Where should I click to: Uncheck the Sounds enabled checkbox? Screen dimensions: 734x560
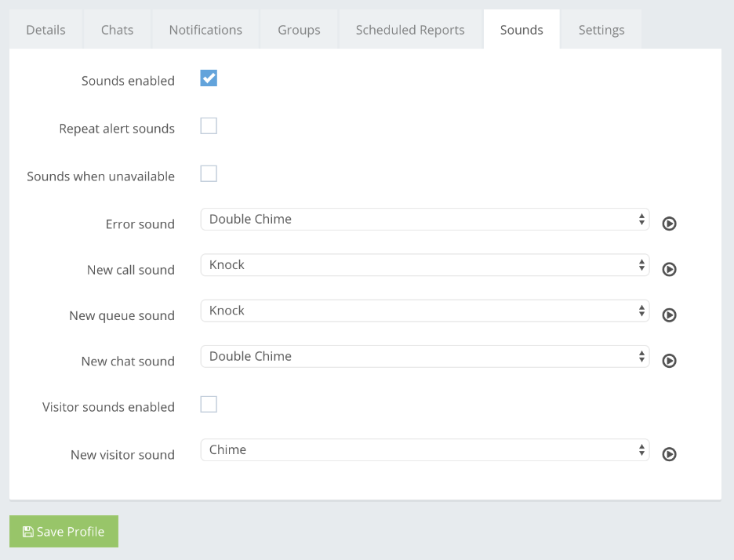pos(209,78)
